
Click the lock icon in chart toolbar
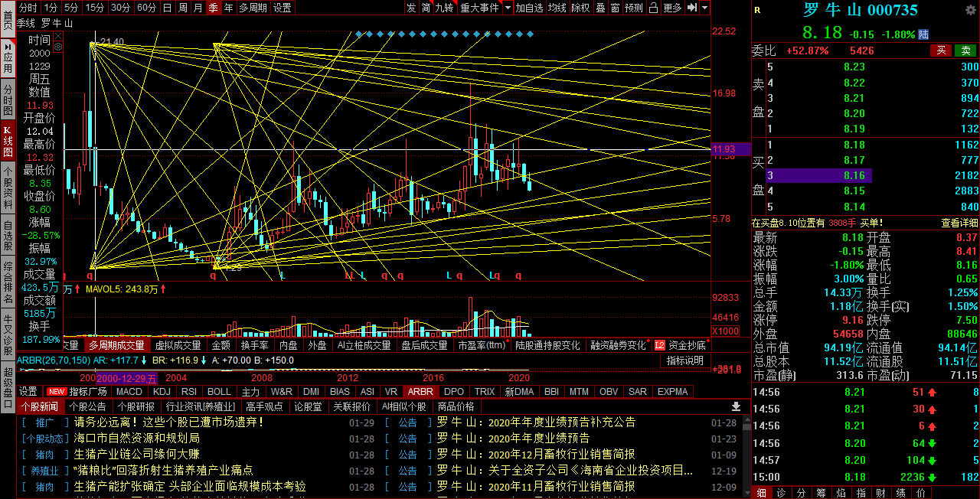(653, 8)
